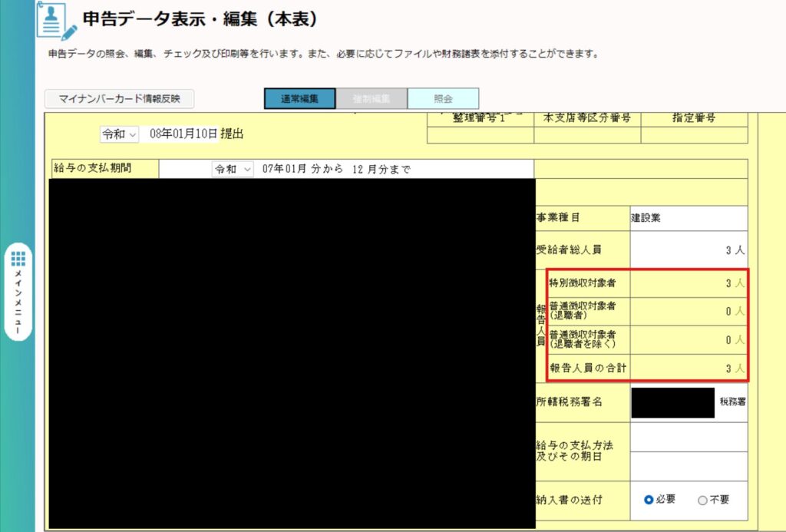Switch to the 照会 tab
This screenshot has width=786, height=532.
[443, 99]
